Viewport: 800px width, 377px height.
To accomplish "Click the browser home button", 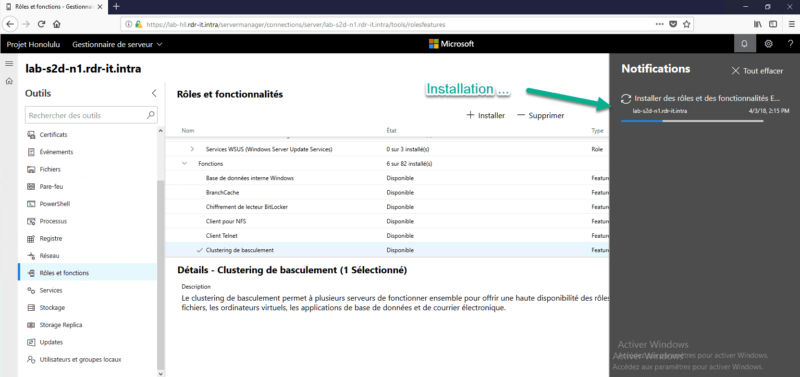I will [x=57, y=24].
